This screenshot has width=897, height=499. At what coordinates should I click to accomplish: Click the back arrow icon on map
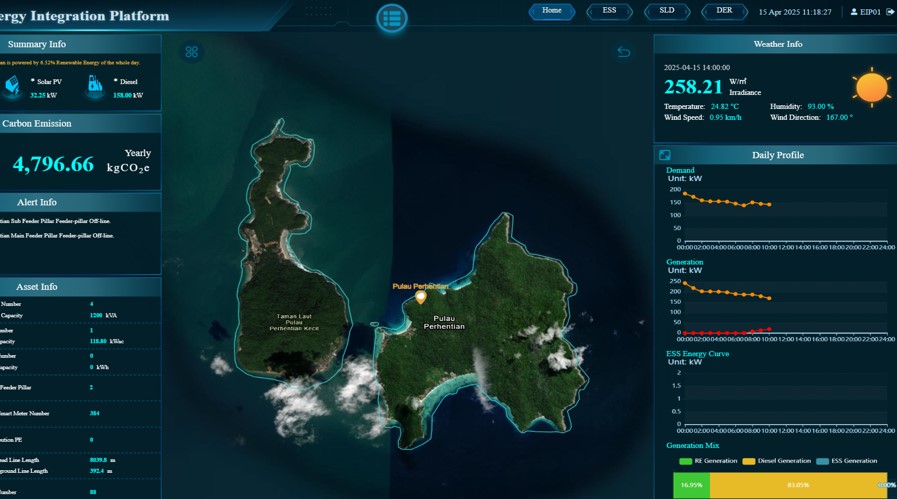(x=624, y=52)
